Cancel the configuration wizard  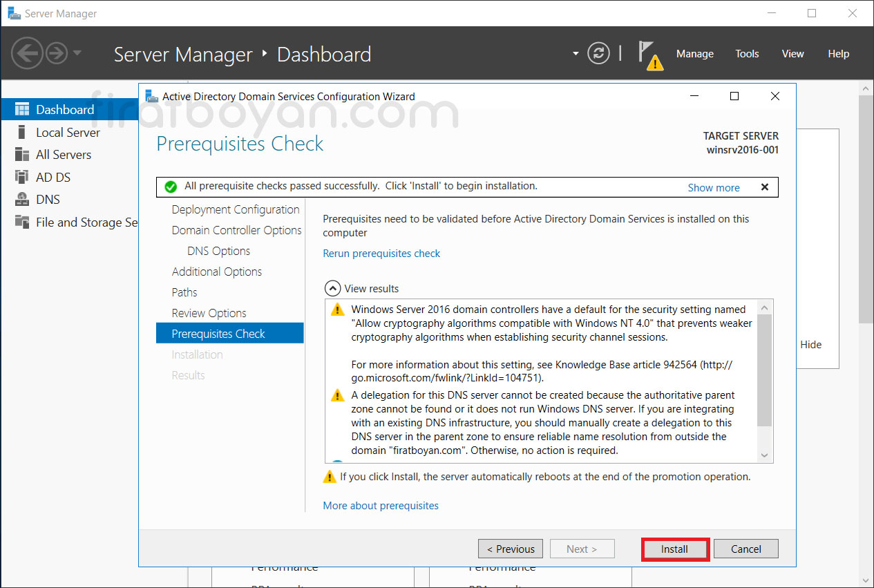(746, 549)
